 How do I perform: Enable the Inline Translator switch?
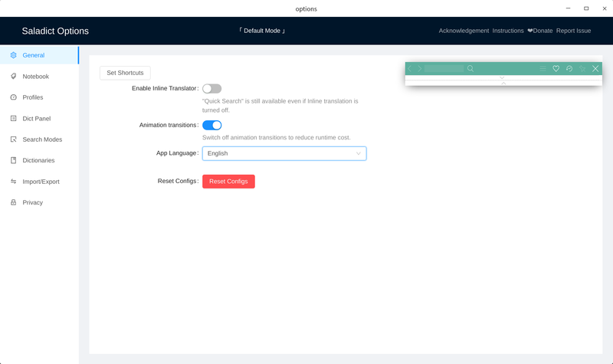point(211,89)
